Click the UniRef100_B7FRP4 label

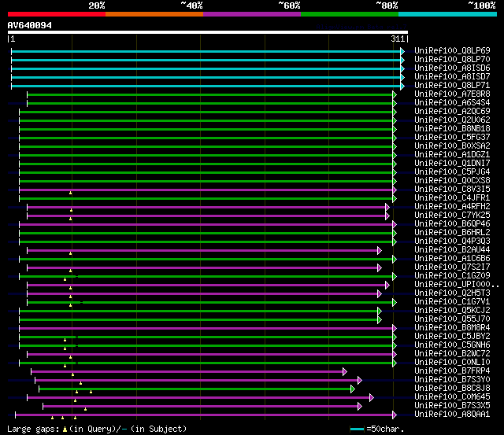point(452,371)
